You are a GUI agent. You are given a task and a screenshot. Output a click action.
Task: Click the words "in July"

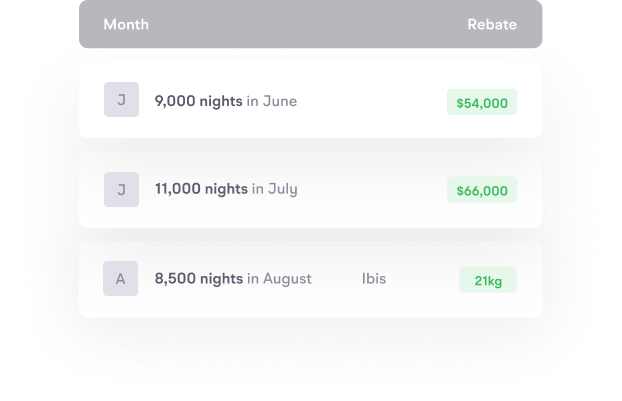[x=274, y=189]
